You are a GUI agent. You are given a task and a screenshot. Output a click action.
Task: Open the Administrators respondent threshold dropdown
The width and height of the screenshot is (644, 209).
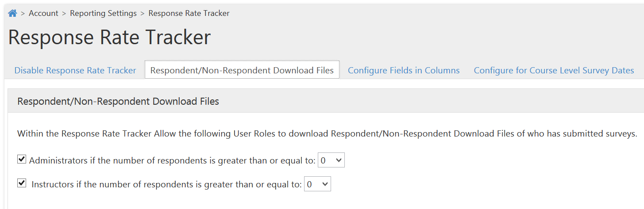331,160
